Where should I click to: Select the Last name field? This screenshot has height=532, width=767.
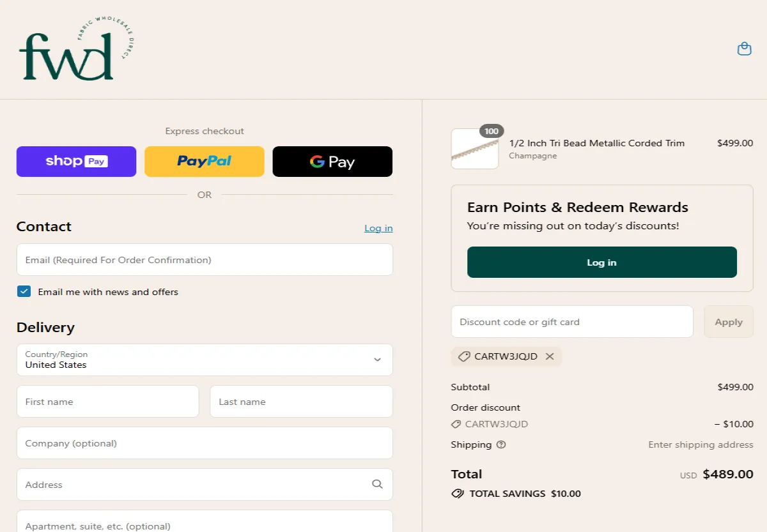[x=301, y=402]
